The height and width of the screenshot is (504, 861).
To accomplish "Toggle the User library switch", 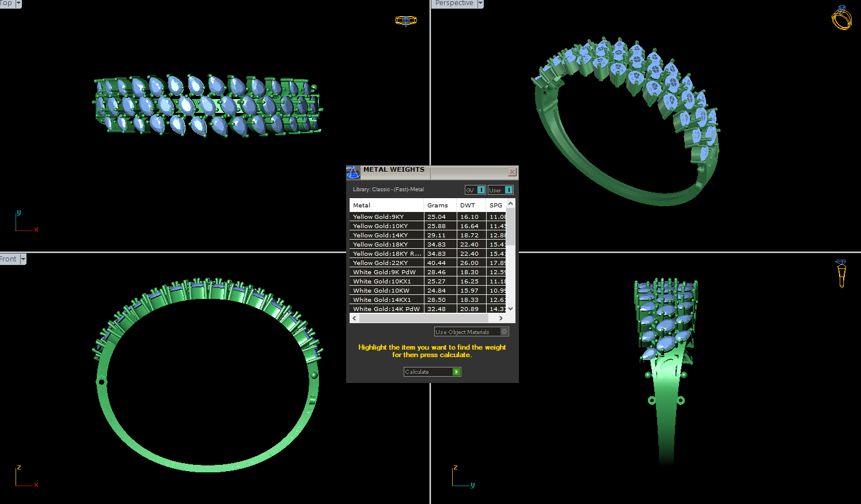I will pyautogui.click(x=509, y=190).
